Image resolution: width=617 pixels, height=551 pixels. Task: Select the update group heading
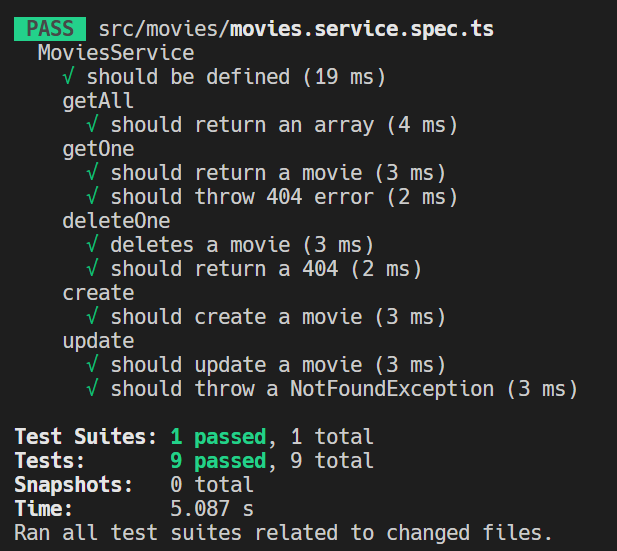click(x=98, y=341)
